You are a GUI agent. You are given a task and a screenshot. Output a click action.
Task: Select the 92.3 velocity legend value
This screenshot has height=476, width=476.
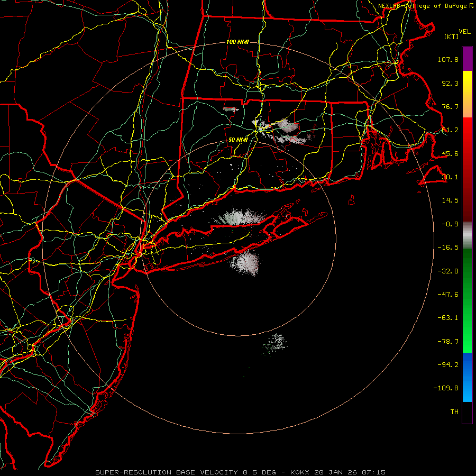(450, 83)
